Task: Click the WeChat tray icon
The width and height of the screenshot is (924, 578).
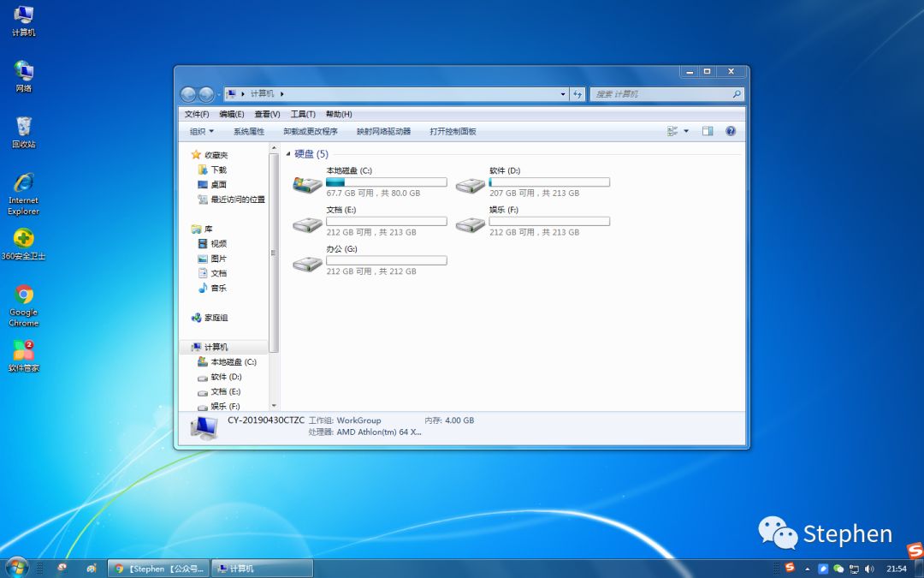Action: pos(838,569)
